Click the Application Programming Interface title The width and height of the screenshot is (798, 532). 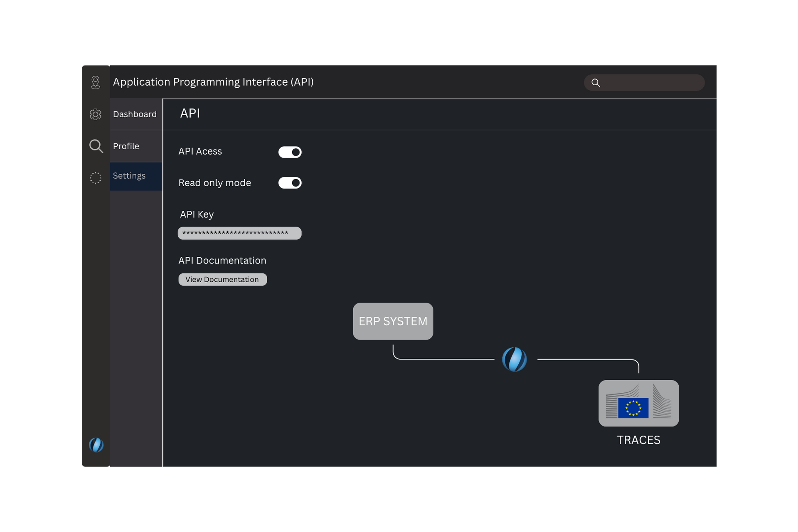pos(213,82)
